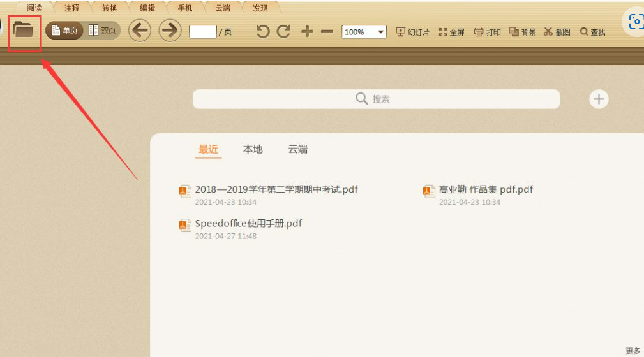Open the 转换 tab
This screenshot has height=357, width=644.
[x=110, y=8]
